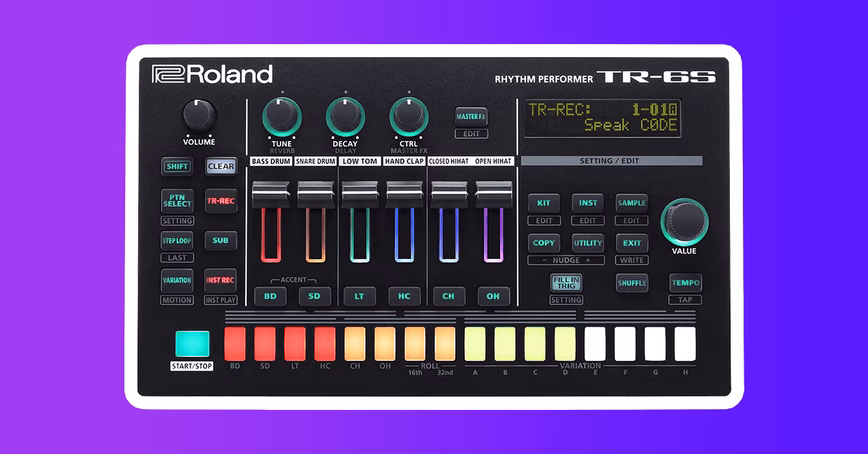The image size is (868, 454).
Task: Click the SAMPLE button
Action: click(632, 203)
